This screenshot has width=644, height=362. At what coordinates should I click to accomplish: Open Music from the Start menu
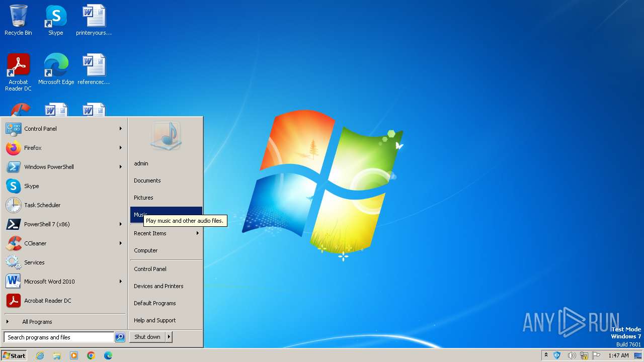point(166,215)
